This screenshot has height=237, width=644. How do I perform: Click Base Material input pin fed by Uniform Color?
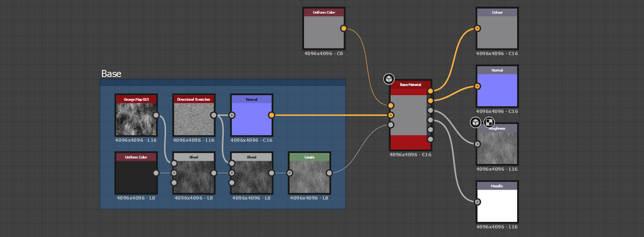[391, 106]
